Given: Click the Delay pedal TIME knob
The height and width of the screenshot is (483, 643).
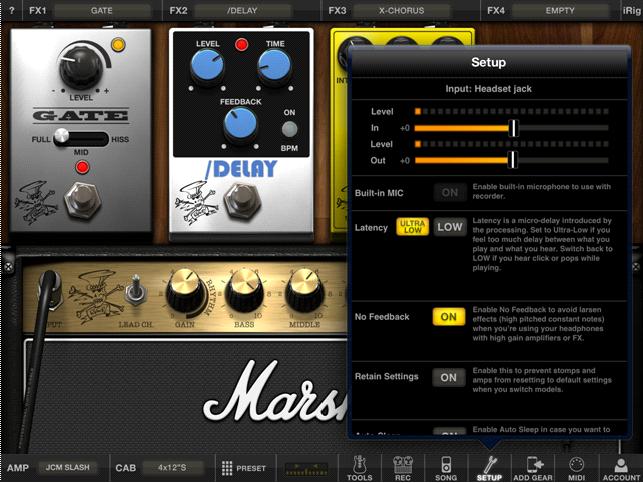Looking at the screenshot, I should click(x=274, y=66).
